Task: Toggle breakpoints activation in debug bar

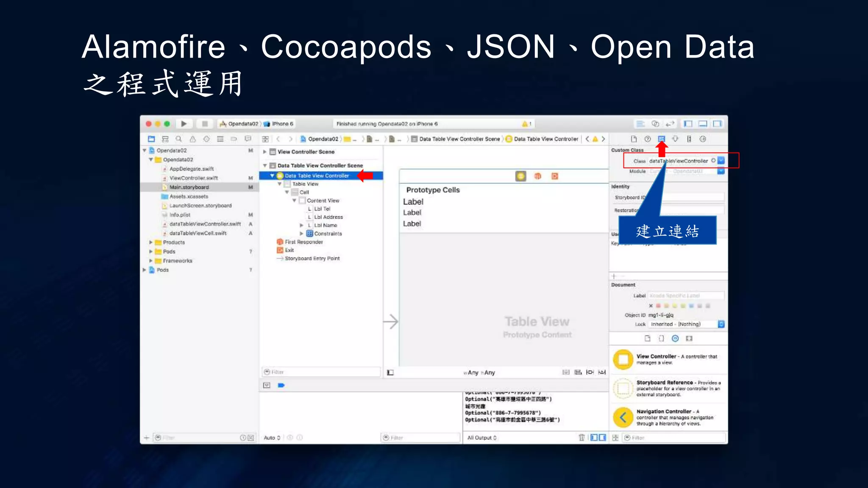Action: point(281,385)
